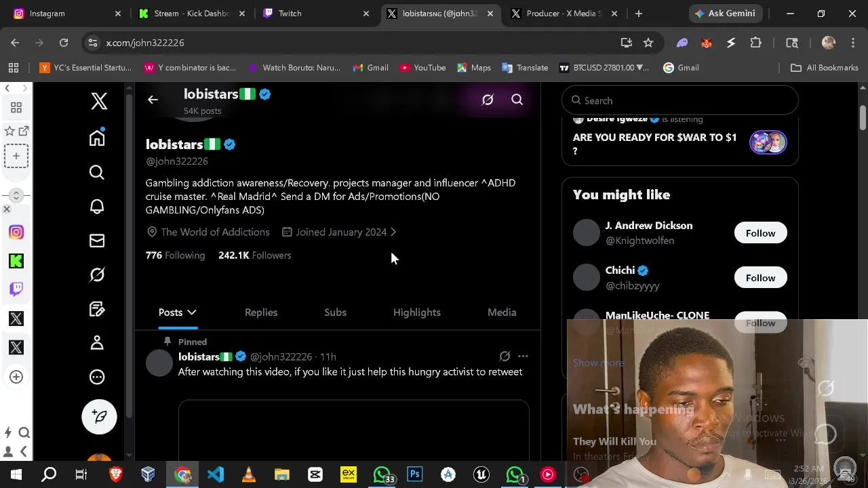
Task: Open the VS Code taskbar icon
Action: coord(216,474)
